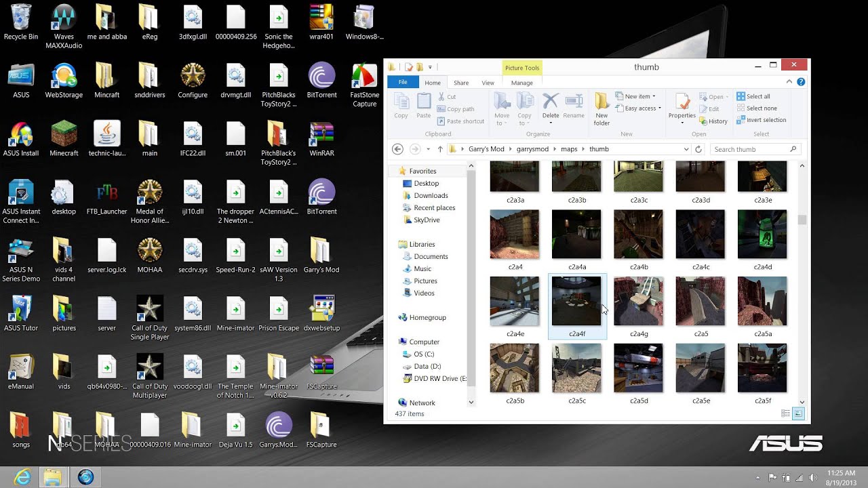Switch to the Home ribbon tab
868x488 pixels.
(x=433, y=83)
